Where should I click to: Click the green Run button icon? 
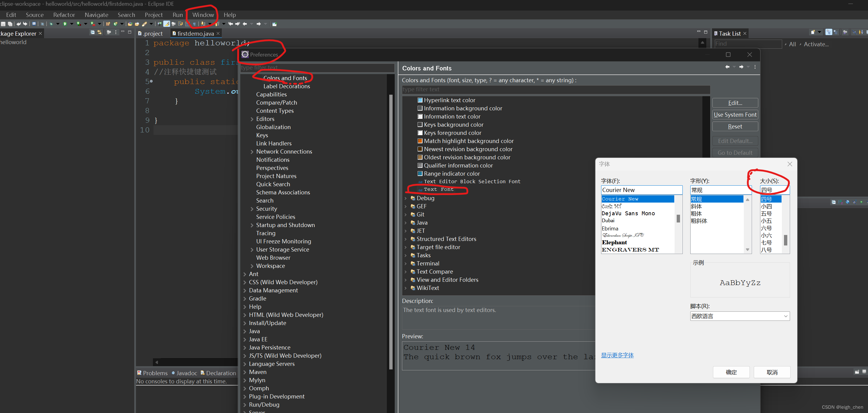pos(65,24)
